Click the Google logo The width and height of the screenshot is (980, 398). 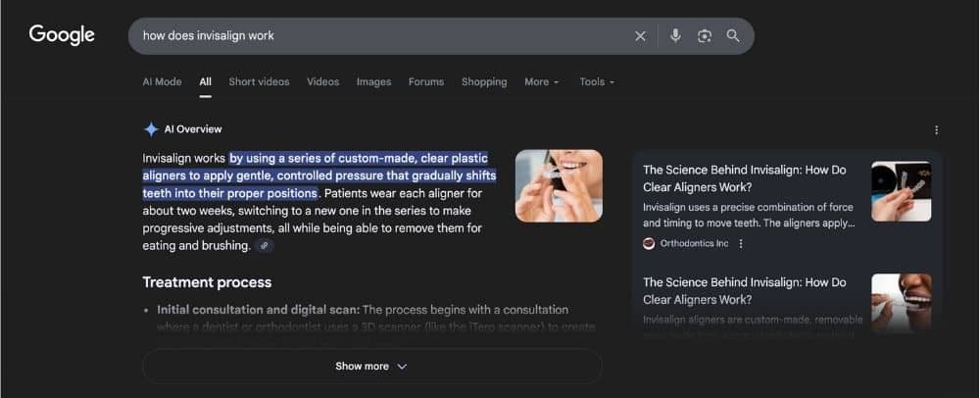coord(62,35)
